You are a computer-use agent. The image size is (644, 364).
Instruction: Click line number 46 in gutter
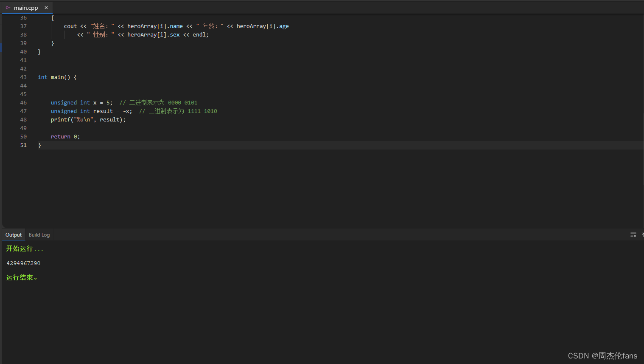(23, 103)
